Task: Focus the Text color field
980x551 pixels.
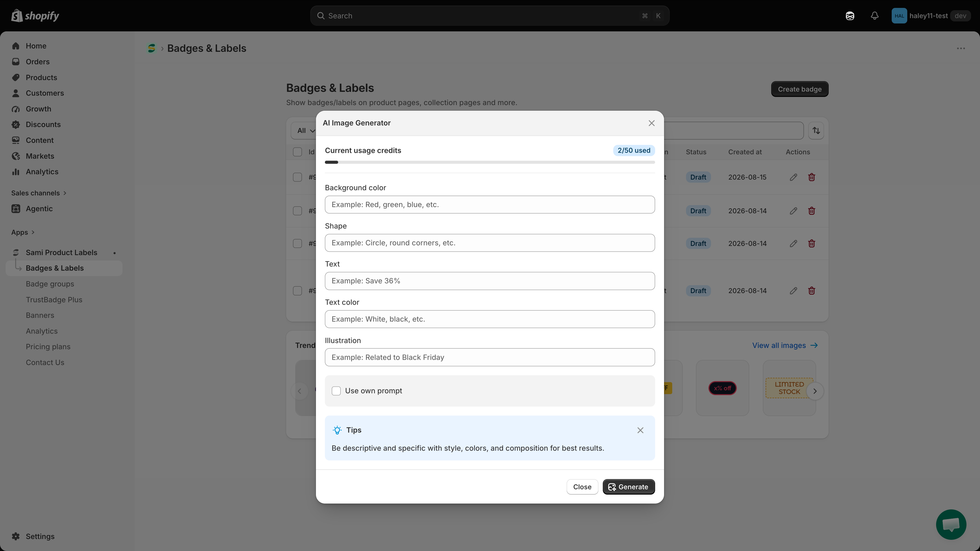Action: click(x=490, y=319)
